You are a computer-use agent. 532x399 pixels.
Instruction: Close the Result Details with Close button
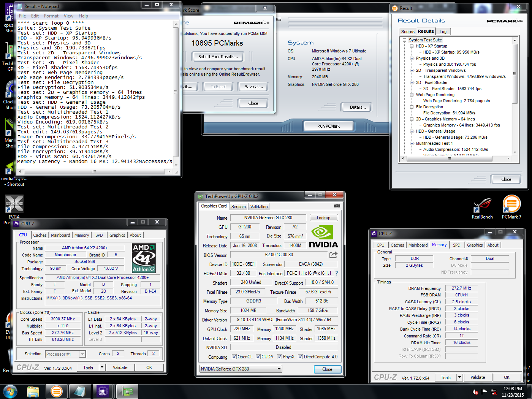click(506, 179)
